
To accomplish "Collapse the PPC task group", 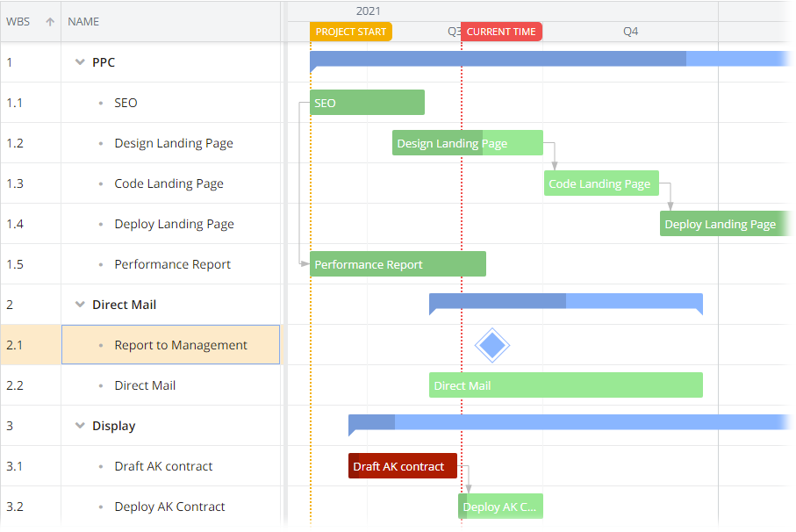I will 81,62.
